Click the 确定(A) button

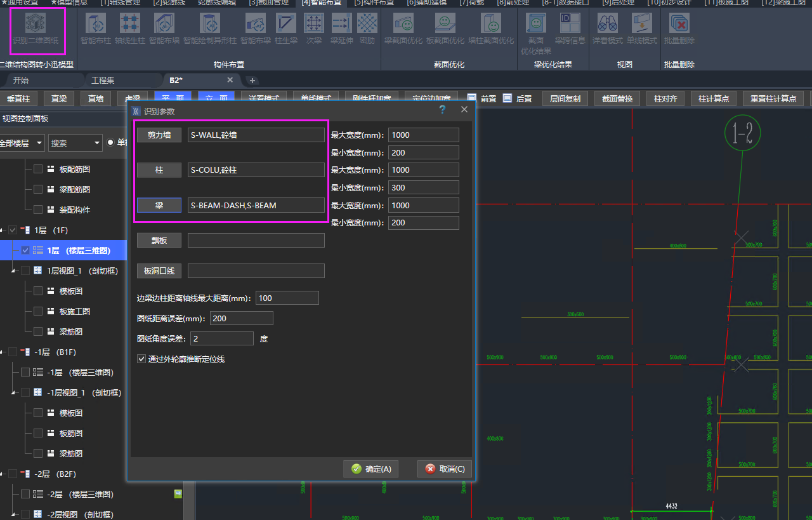click(371, 469)
